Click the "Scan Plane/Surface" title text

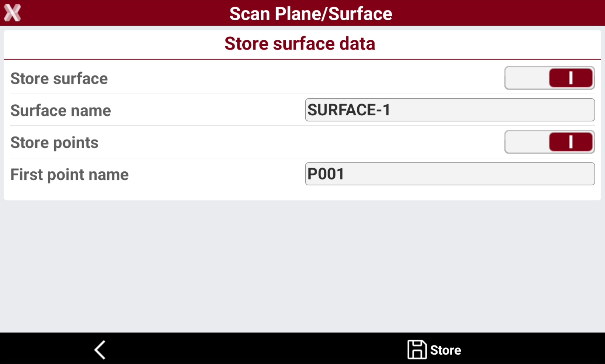[311, 14]
